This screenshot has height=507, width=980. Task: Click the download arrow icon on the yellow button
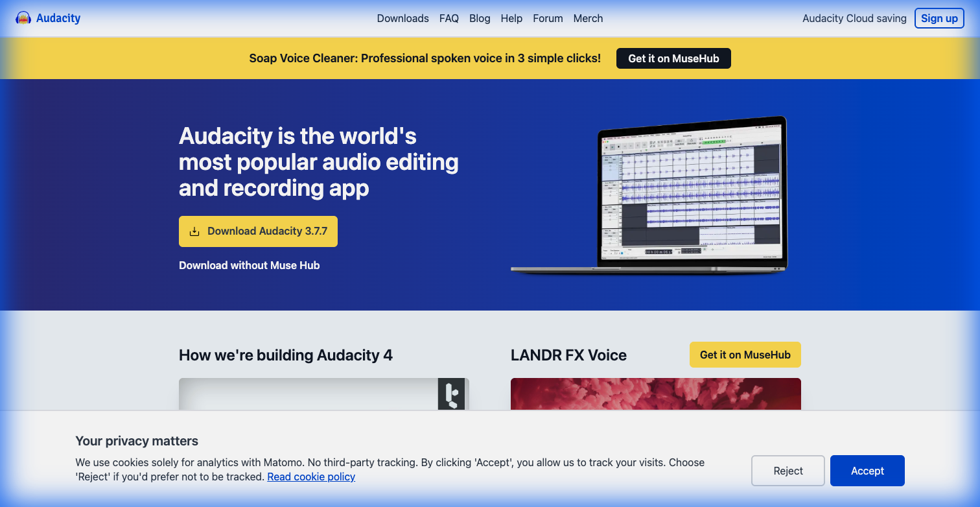pyautogui.click(x=195, y=231)
